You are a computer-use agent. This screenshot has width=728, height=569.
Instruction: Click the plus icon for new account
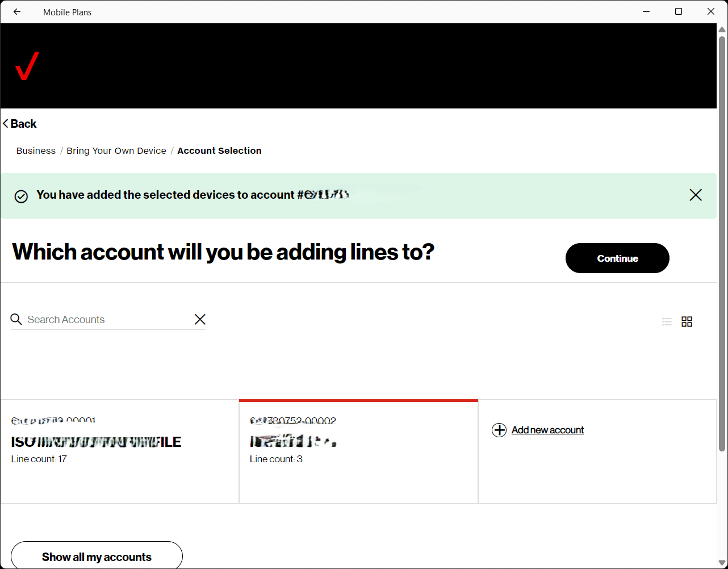[x=499, y=430]
